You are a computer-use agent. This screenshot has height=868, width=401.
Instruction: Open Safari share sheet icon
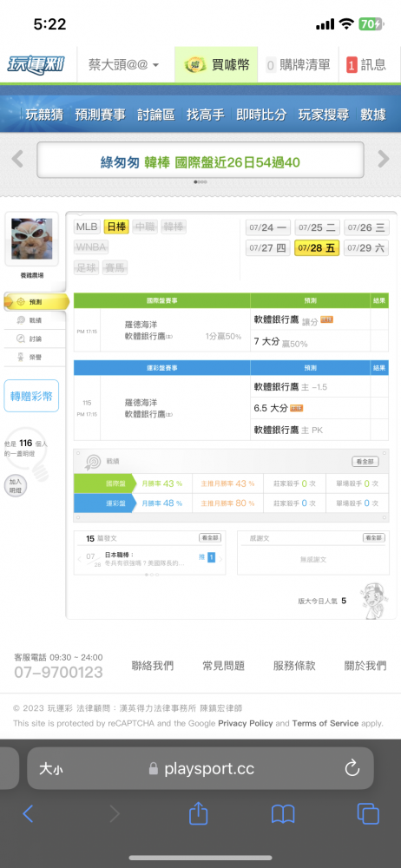point(198,813)
